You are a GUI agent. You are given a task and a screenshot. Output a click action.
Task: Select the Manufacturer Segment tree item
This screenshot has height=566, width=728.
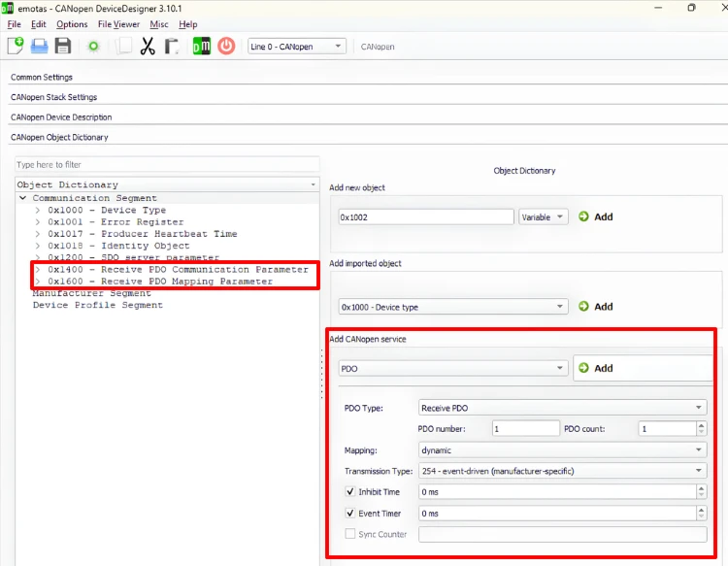[91, 293]
